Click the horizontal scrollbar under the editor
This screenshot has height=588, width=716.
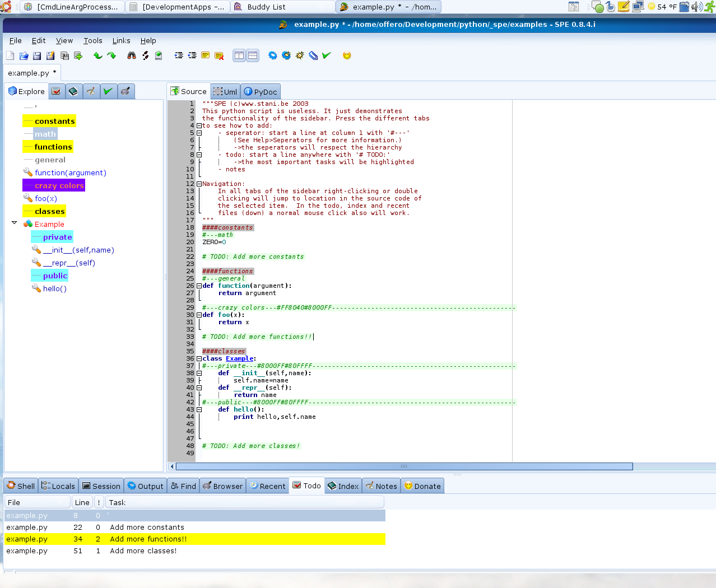(403, 466)
